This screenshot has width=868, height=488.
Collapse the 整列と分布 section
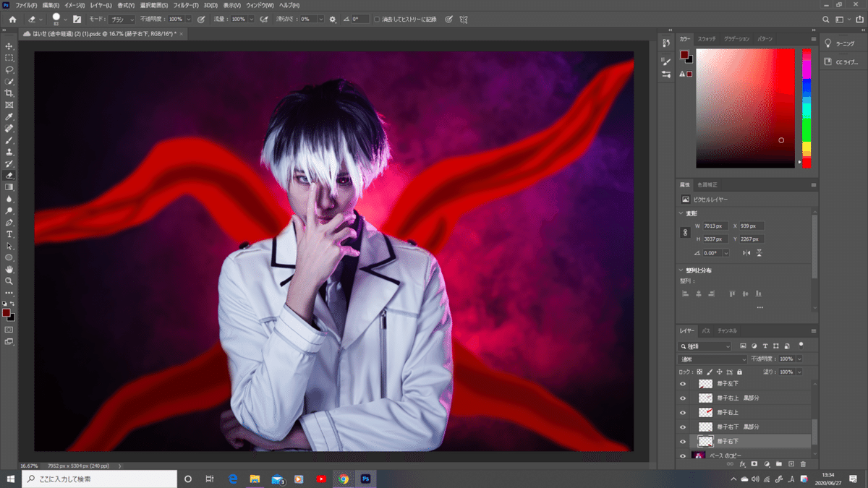[x=681, y=270]
